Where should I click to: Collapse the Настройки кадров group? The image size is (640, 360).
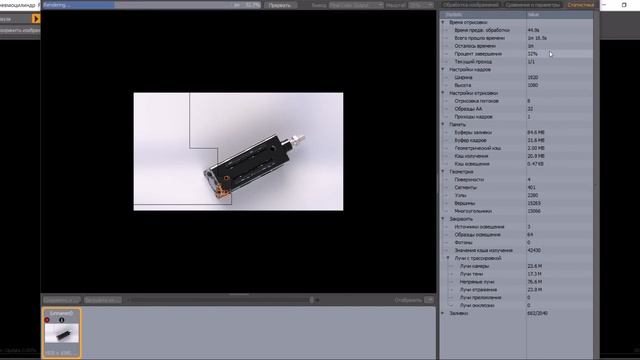pyautogui.click(x=443, y=69)
